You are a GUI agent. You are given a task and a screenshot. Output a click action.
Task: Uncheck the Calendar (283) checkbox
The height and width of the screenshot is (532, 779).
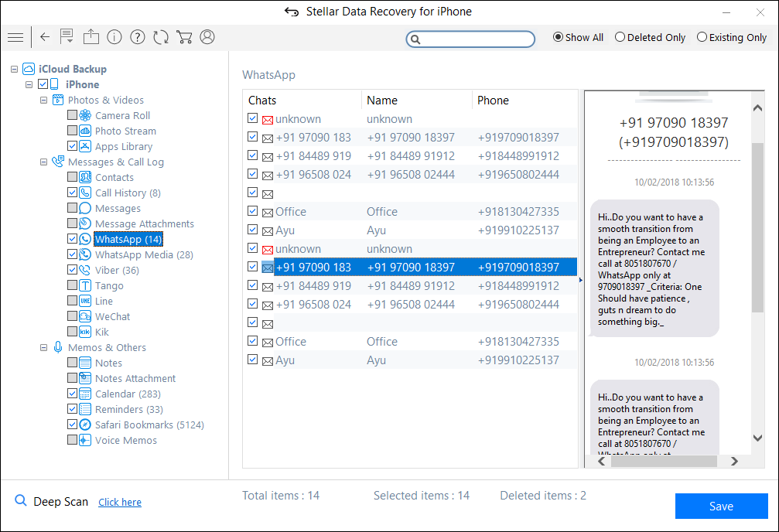point(72,394)
